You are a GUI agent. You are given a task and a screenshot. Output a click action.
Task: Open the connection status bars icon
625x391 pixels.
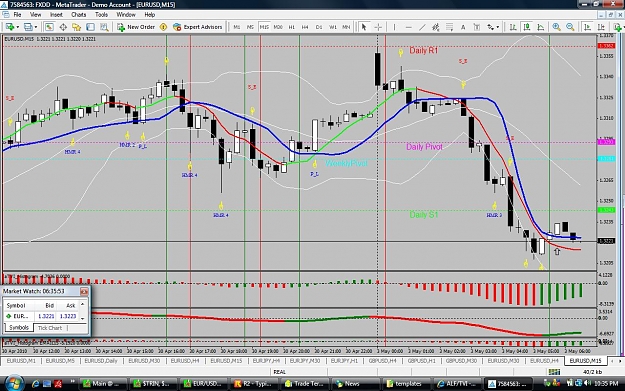554,372
